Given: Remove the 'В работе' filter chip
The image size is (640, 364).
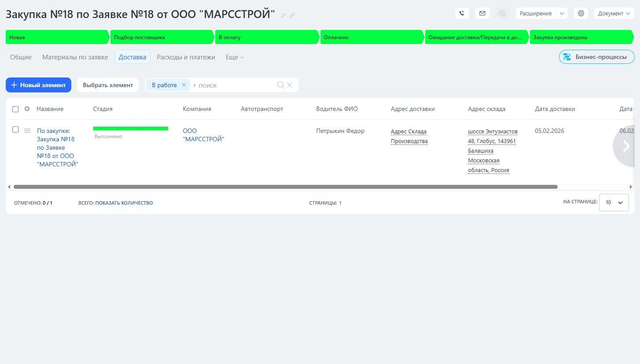Looking at the screenshot, I should (184, 85).
